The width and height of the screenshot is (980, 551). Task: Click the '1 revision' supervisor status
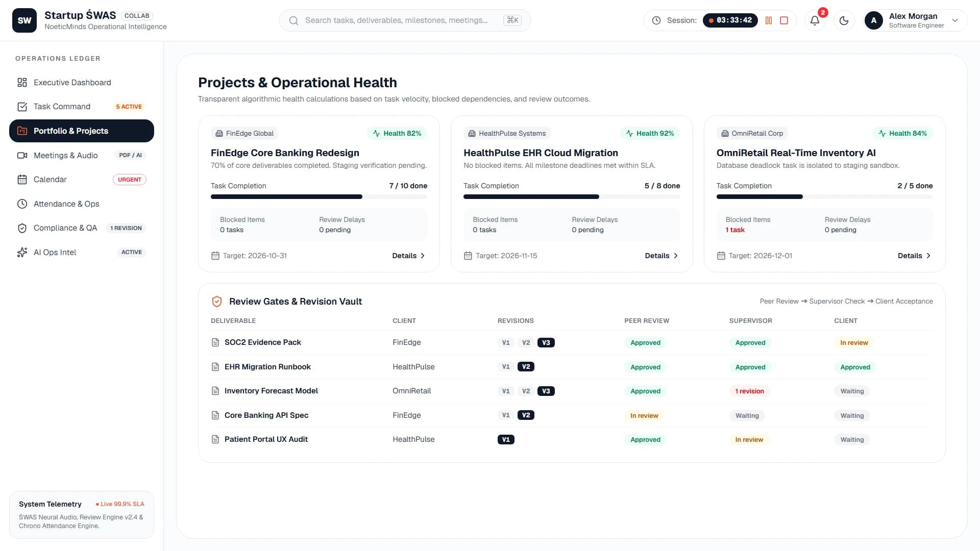[749, 391]
